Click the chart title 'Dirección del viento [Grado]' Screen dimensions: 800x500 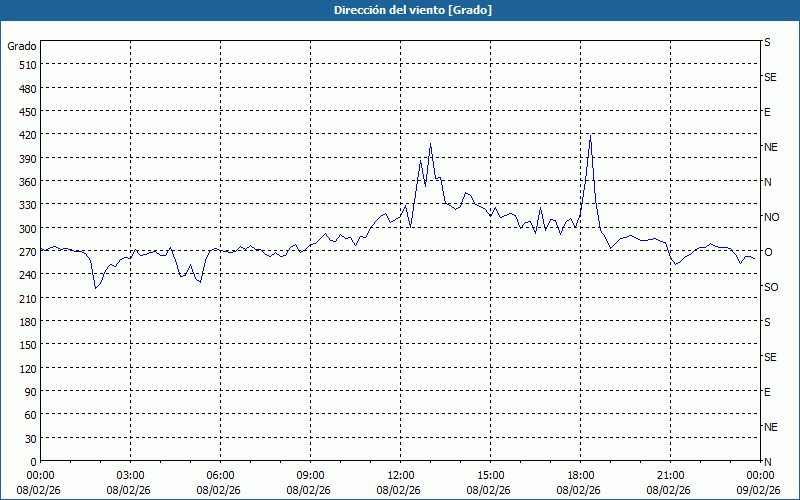click(x=399, y=10)
